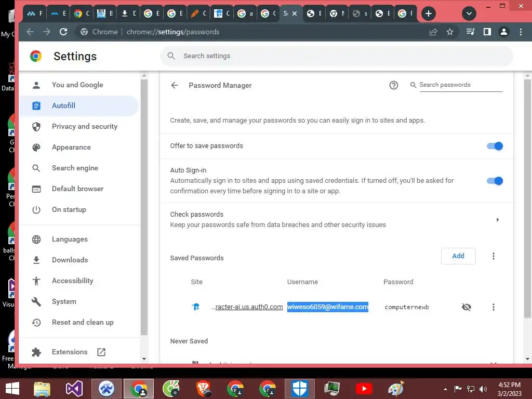The width and height of the screenshot is (532, 399).
Task: Select Autofill in sidebar
Action: tap(79, 105)
